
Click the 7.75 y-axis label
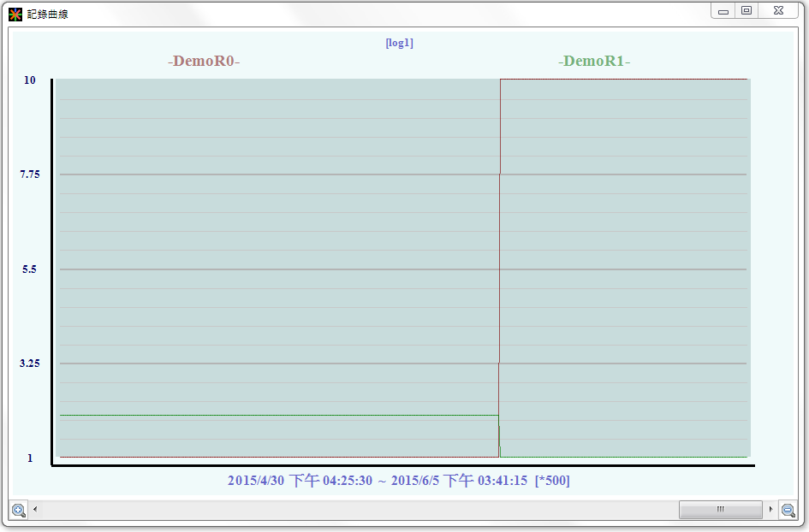(30, 174)
